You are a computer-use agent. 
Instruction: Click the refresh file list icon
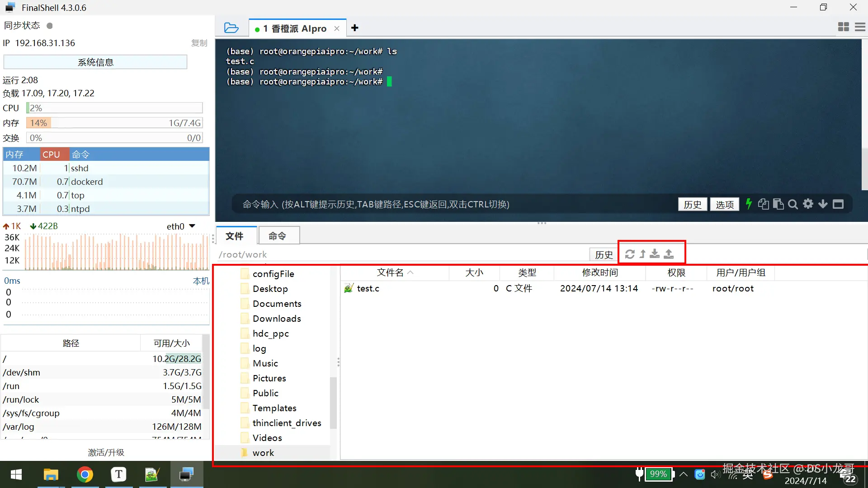(630, 254)
